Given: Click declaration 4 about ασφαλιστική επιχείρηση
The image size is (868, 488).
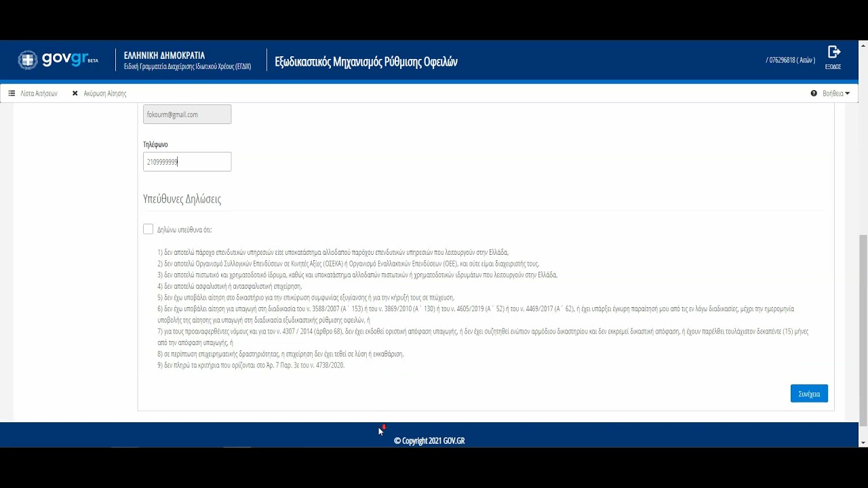Looking at the screenshot, I should [x=229, y=286].
